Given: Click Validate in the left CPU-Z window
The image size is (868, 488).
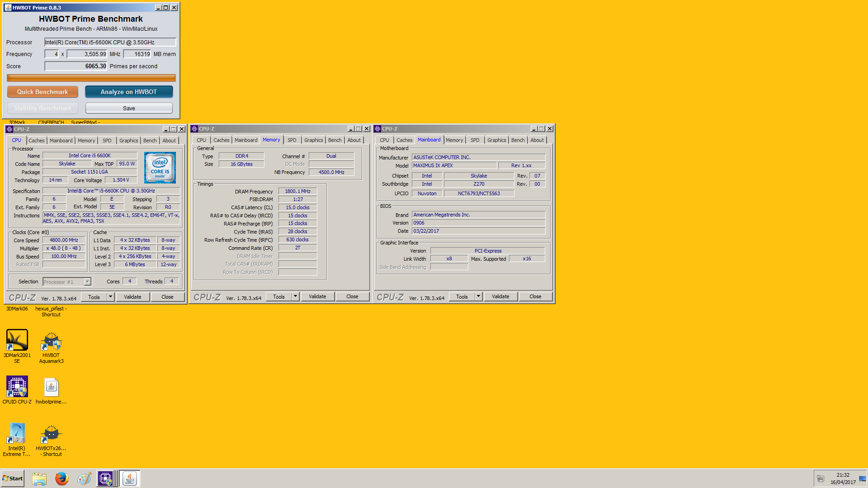Looking at the screenshot, I should [x=132, y=297].
